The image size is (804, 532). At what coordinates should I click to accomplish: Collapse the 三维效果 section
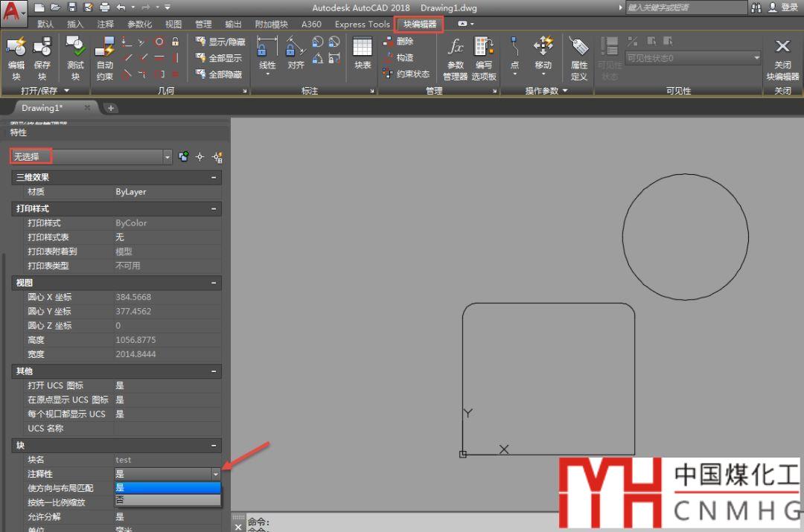click(x=214, y=178)
